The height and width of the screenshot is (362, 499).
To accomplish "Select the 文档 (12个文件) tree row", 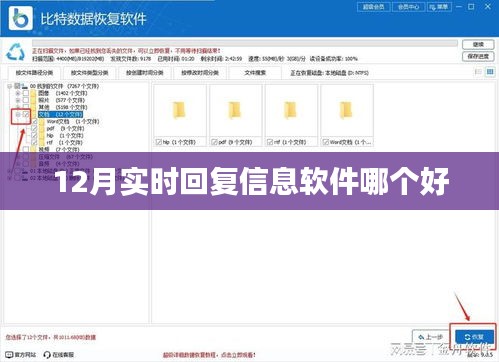I will (x=60, y=114).
